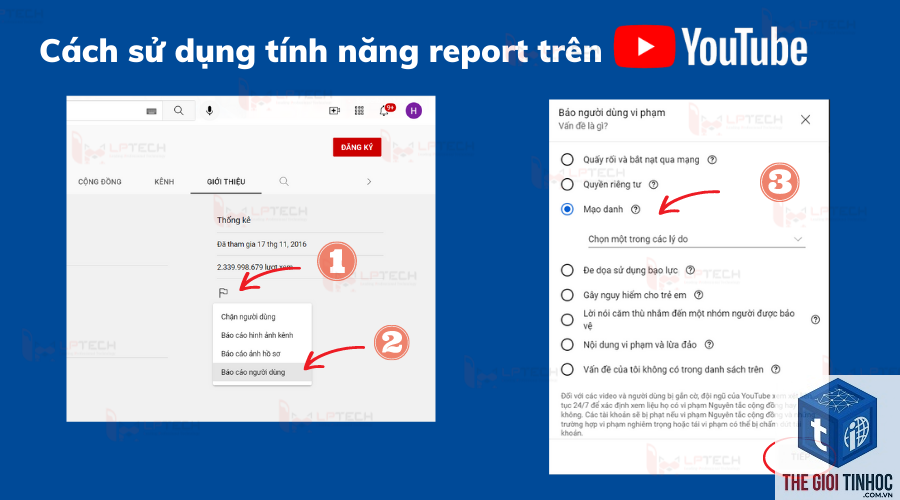Choose Báo cáo ảnh hồ sơ

pyautogui.click(x=262, y=354)
